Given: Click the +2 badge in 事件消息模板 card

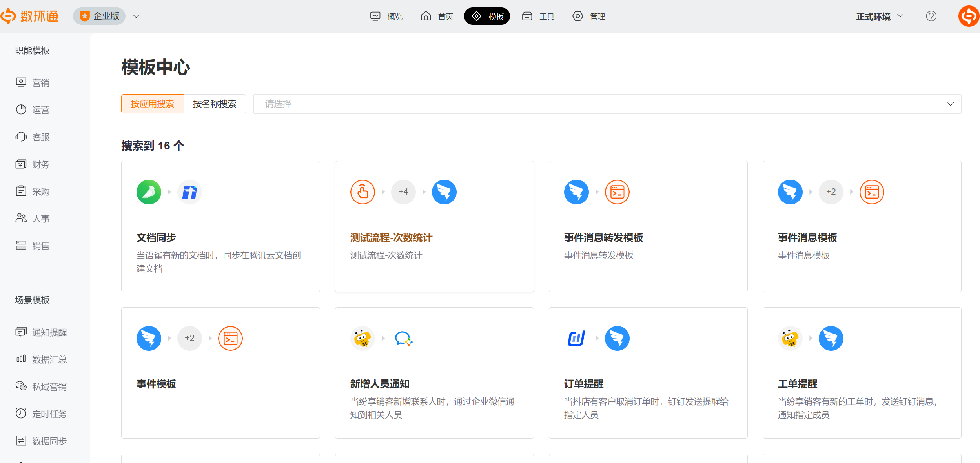Looking at the screenshot, I should tap(831, 192).
